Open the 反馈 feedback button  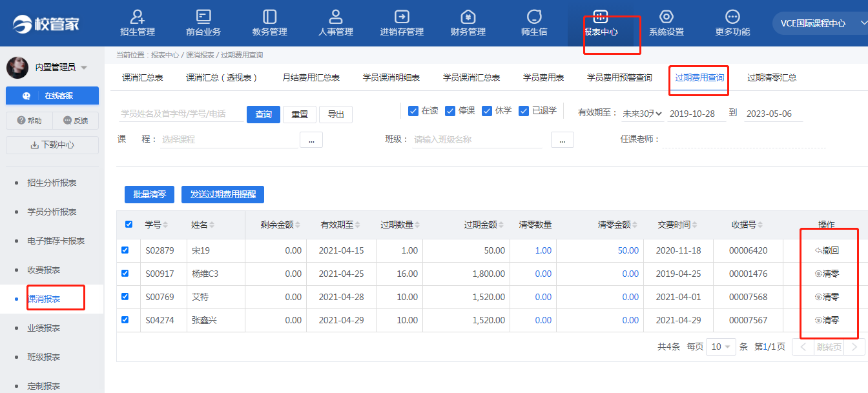click(x=76, y=121)
